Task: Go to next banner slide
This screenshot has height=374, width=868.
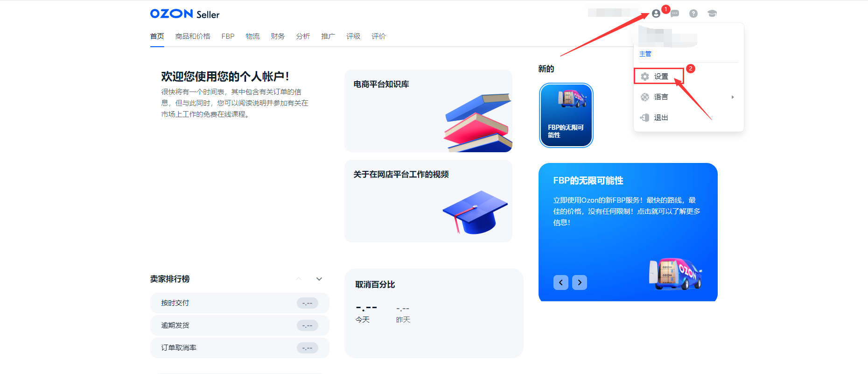Action: (580, 282)
